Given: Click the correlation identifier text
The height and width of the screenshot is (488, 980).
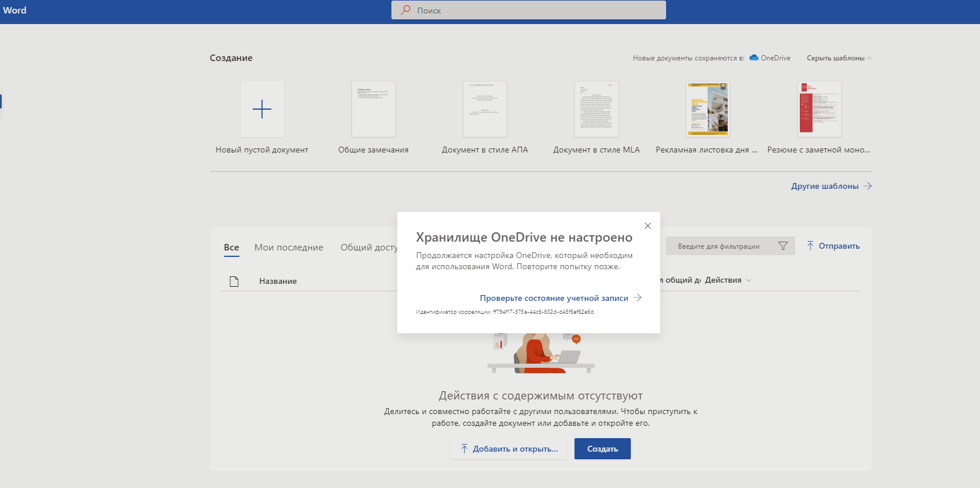Looking at the screenshot, I should (x=505, y=312).
